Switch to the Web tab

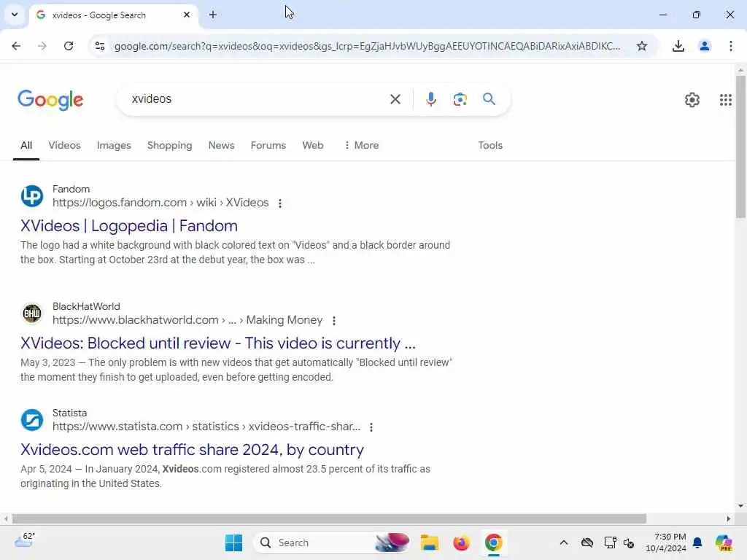(313, 145)
